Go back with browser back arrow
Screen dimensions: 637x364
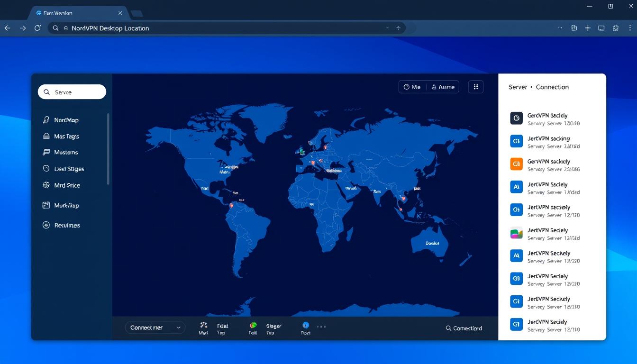click(8, 28)
